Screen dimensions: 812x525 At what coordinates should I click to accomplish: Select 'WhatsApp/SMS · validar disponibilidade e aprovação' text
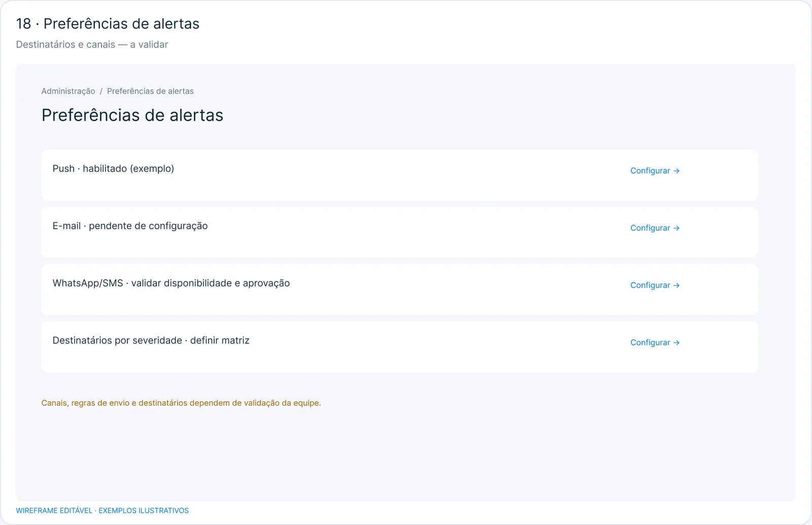(x=171, y=284)
